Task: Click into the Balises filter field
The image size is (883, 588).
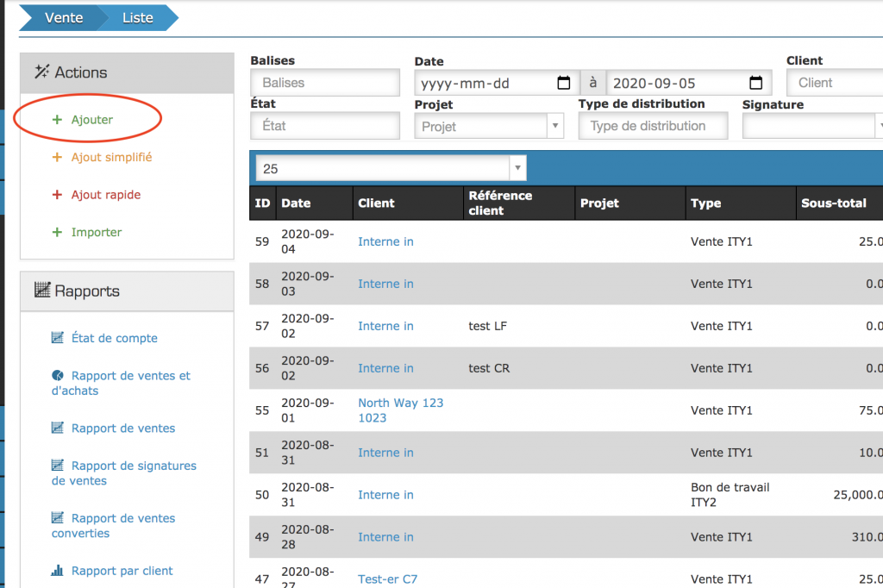Action: (325, 84)
